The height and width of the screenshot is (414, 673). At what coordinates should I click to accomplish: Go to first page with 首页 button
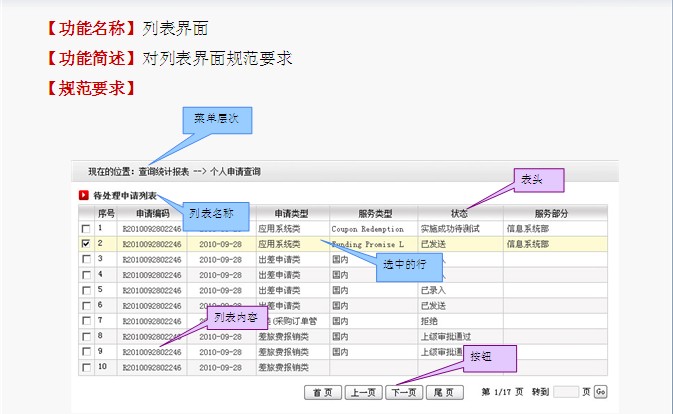click(x=323, y=393)
